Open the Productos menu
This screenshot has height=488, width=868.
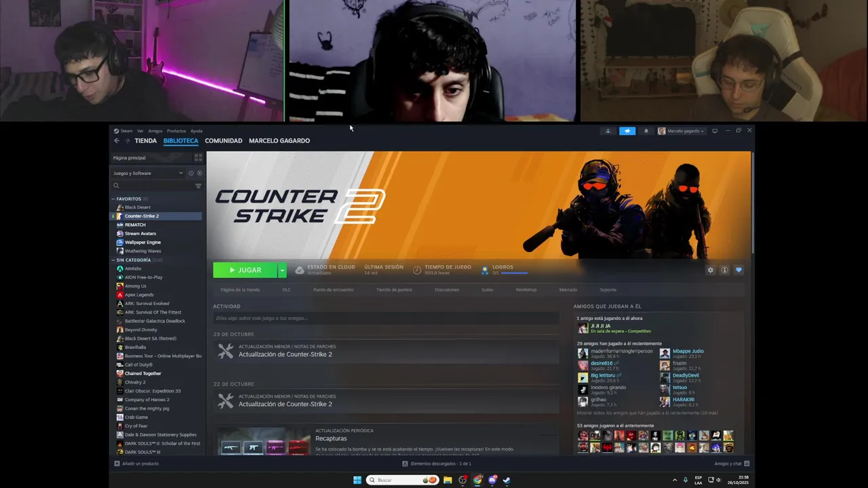(x=176, y=131)
